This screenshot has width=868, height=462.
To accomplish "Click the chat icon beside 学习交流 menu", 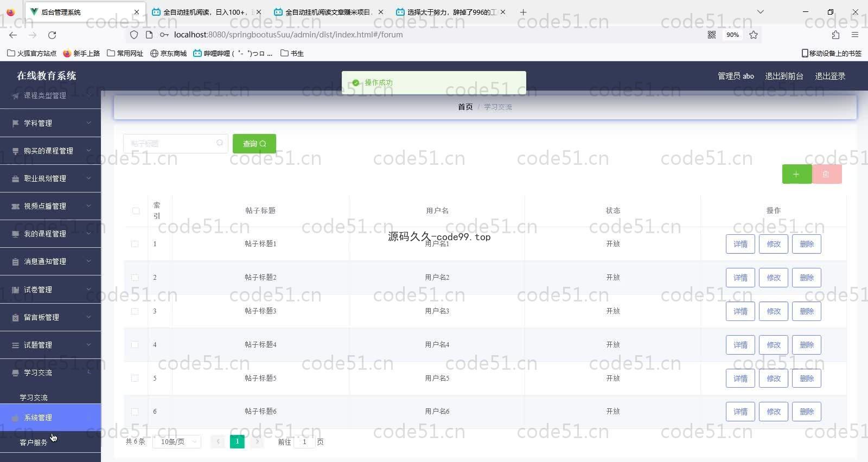I will pos(16,373).
